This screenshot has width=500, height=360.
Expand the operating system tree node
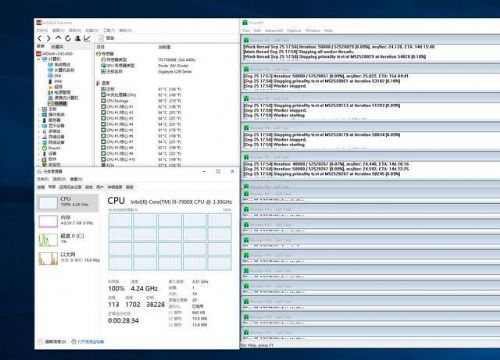[39, 115]
